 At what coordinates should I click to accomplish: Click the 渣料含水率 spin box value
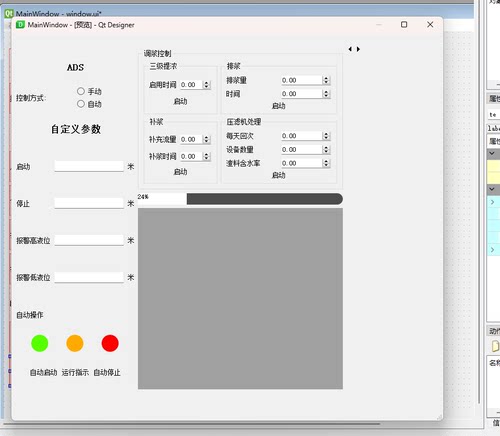301,163
